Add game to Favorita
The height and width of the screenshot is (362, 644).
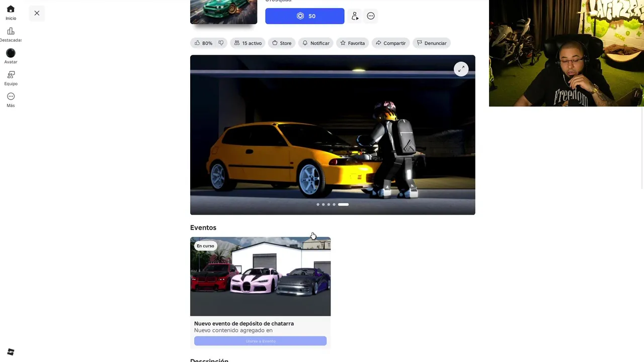point(352,43)
